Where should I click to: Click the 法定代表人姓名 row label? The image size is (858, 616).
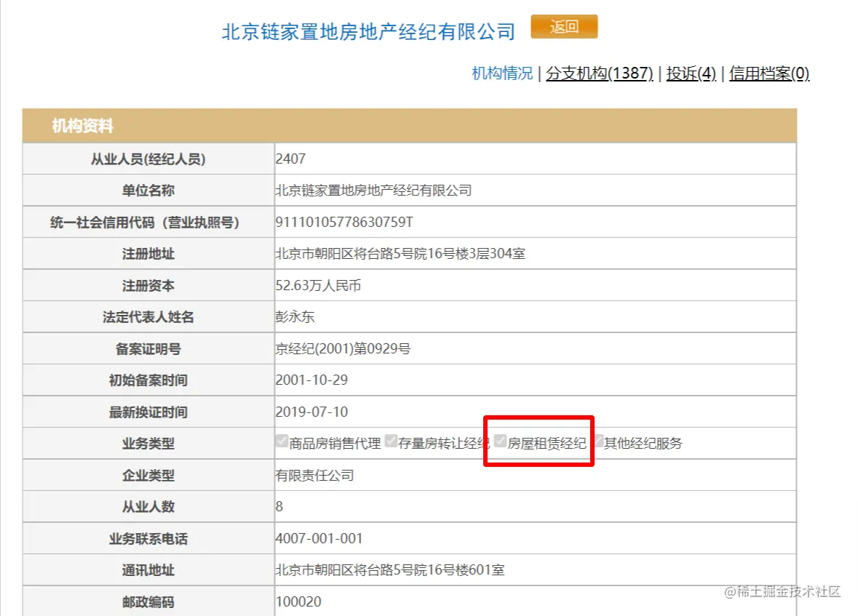[x=148, y=317]
